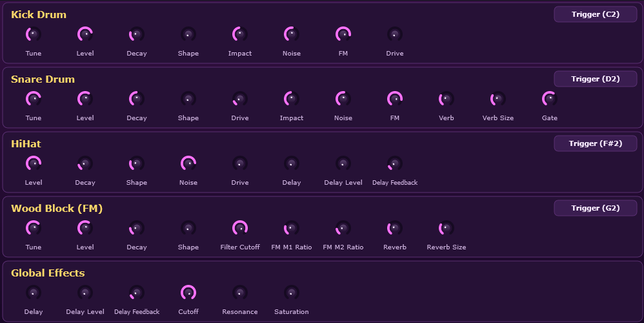This screenshot has height=323, width=644.
Task: Select the Wood Block Filter Cutoff knob
Action: click(240, 227)
